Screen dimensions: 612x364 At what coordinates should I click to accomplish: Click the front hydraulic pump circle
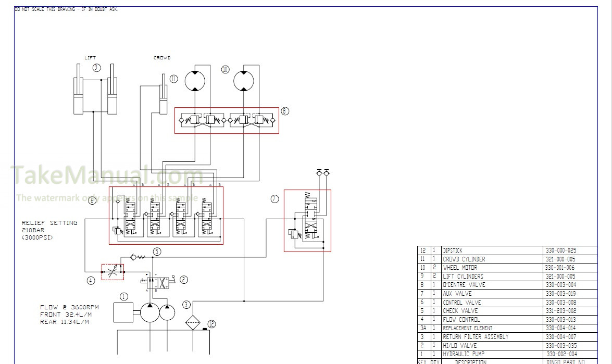coord(149,313)
